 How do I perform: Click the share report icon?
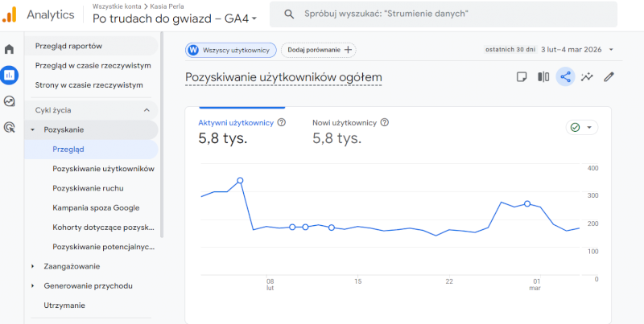565,77
